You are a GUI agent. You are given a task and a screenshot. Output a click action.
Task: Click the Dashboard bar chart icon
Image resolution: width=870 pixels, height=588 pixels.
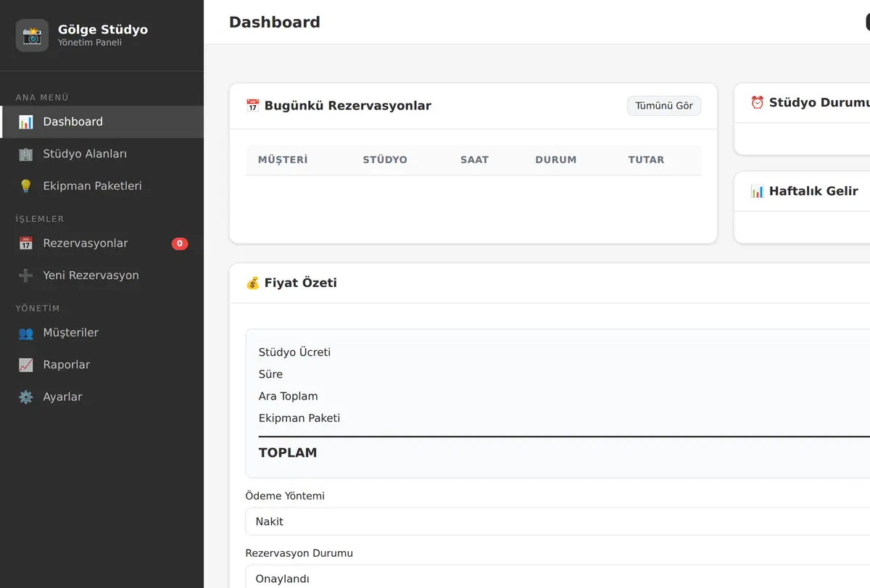pyautogui.click(x=25, y=122)
